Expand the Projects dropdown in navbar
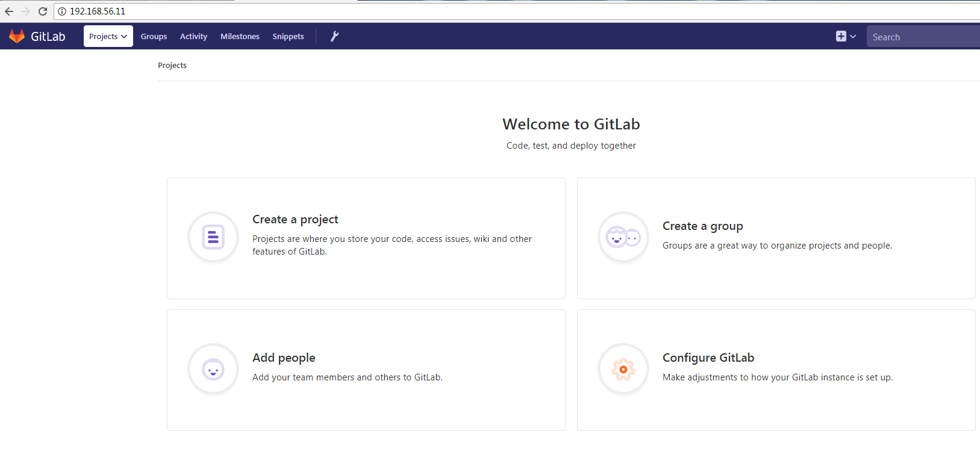This screenshot has height=455, width=980. point(108,36)
